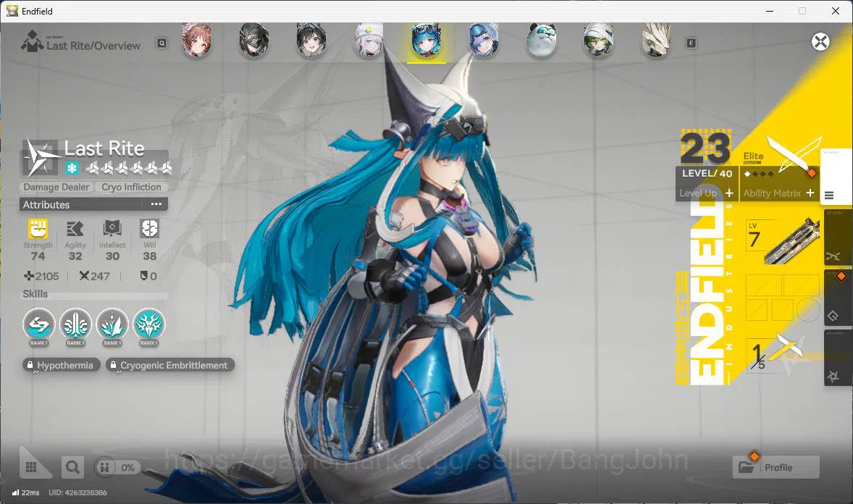
Task: Click the UID number text
Action: (x=77, y=492)
